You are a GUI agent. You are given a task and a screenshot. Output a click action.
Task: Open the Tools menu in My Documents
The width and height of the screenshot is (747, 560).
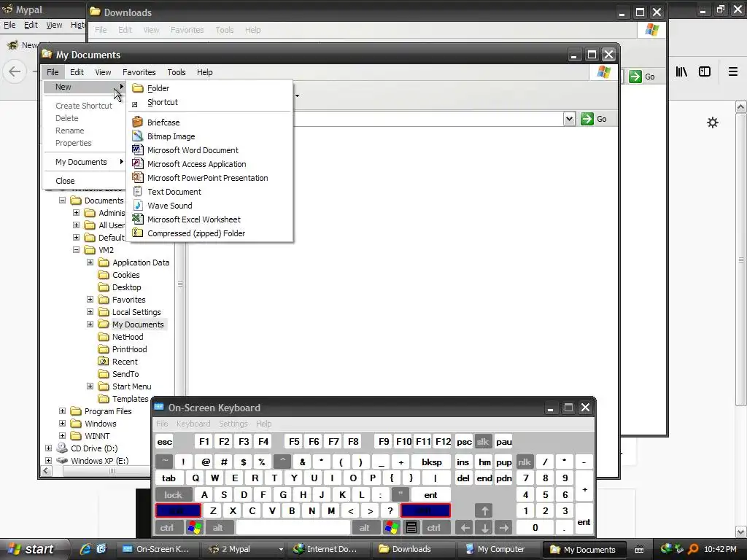coord(177,72)
